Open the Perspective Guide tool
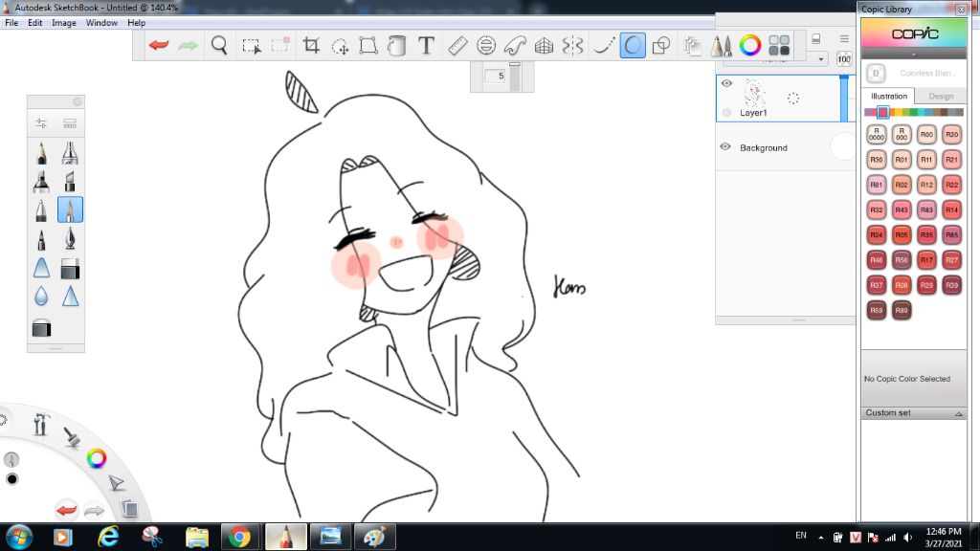Image resolution: width=980 pixels, height=551 pixels. (544, 45)
